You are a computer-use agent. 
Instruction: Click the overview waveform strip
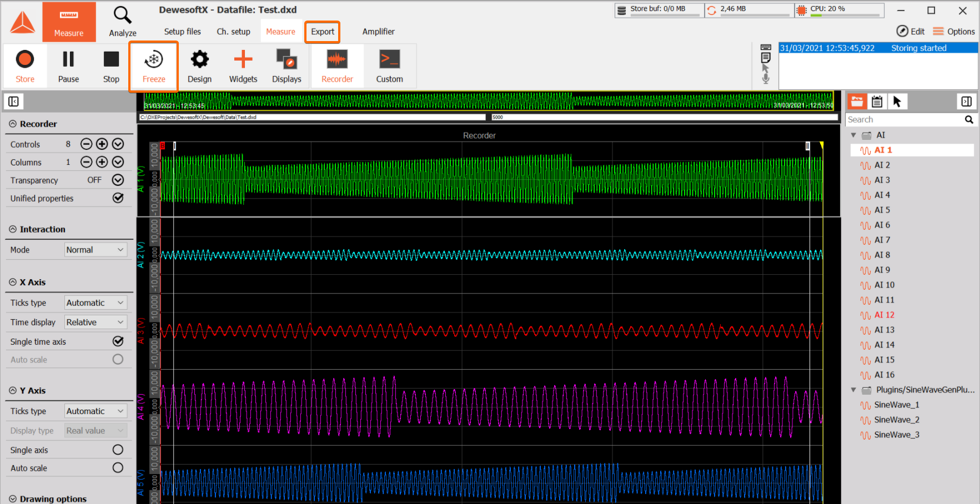tap(488, 101)
